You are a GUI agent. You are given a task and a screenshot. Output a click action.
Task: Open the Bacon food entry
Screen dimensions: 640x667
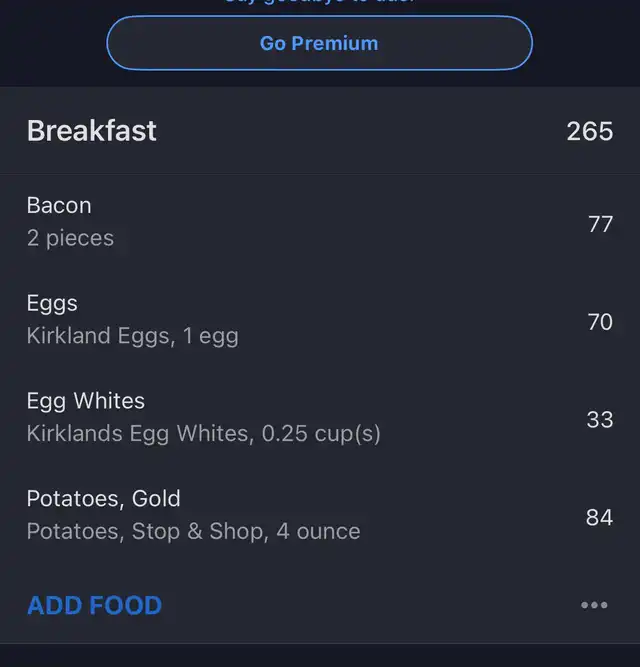pyautogui.click(x=59, y=205)
